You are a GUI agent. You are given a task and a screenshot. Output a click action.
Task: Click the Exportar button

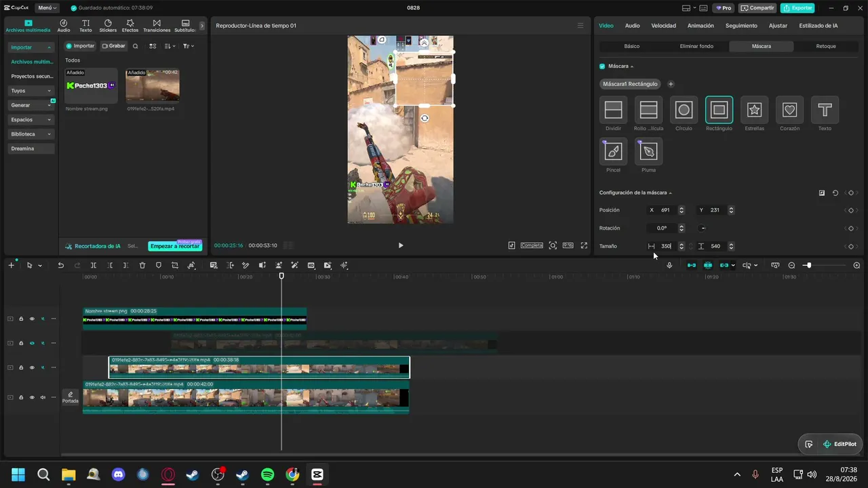(797, 8)
